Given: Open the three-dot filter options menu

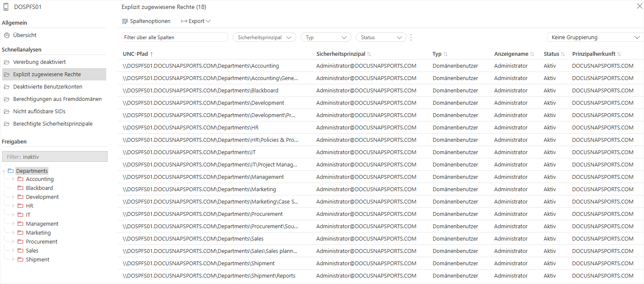Looking at the screenshot, I should 411,37.
